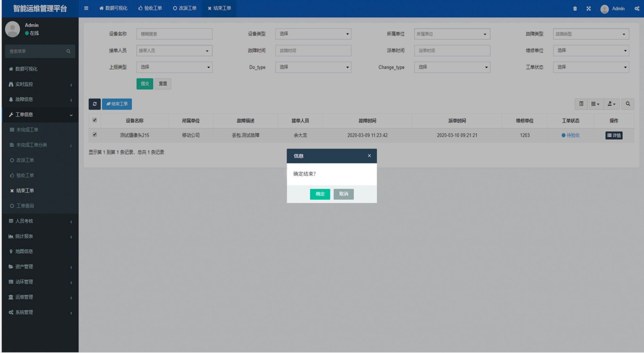644x353 pixels.
Task: Click the Admin avatar in top bar
Action: 604,9
